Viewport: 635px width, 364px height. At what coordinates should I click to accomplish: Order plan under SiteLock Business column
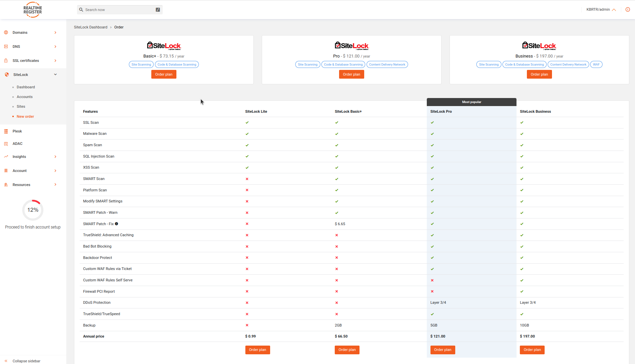point(532,350)
